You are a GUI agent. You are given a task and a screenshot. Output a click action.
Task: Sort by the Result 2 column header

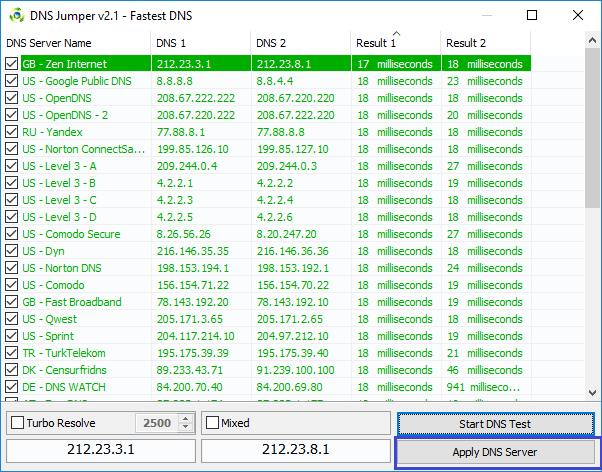tap(486, 43)
